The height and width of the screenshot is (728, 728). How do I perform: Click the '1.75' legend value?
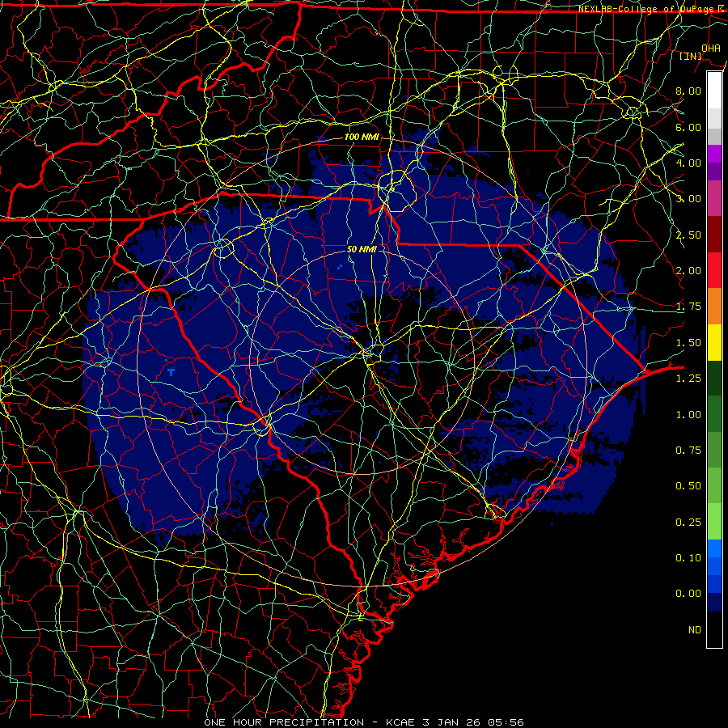point(688,307)
